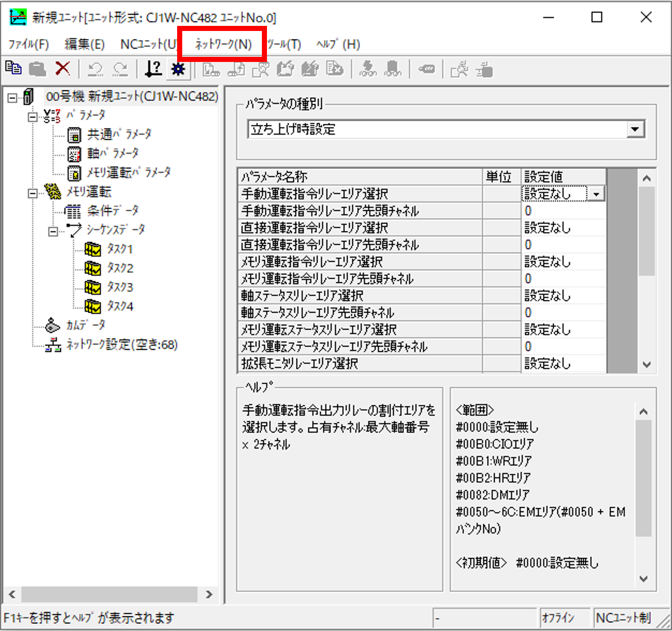Open the パラメータの種別 dropdown
This screenshot has width=672, height=631.
coord(635,129)
